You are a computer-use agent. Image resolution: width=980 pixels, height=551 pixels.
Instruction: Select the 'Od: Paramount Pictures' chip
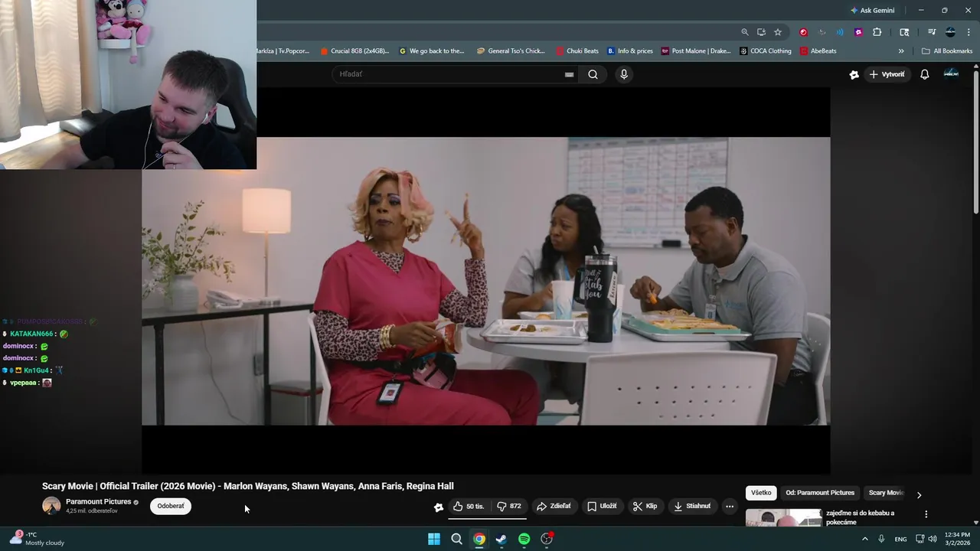click(x=820, y=493)
